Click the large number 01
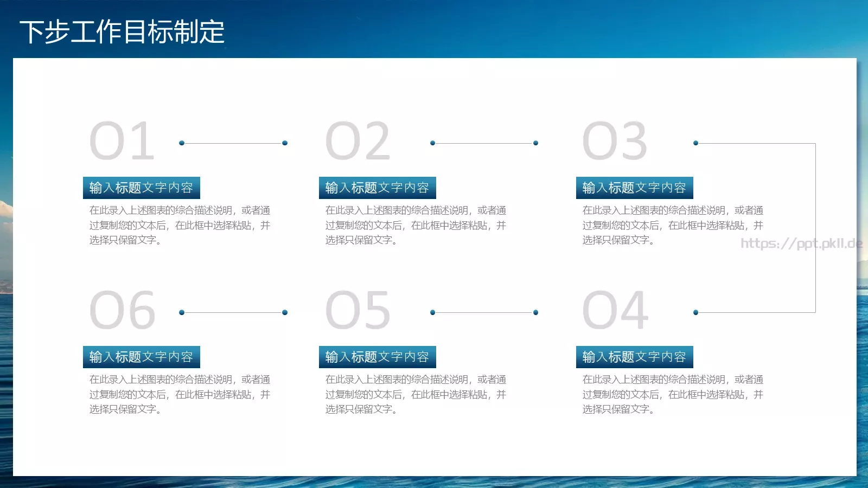The image size is (868, 488). tap(123, 141)
